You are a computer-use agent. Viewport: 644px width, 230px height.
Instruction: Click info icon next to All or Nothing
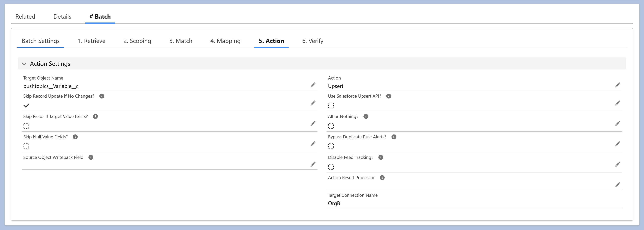pyautogui.click(x=366, y=116)
